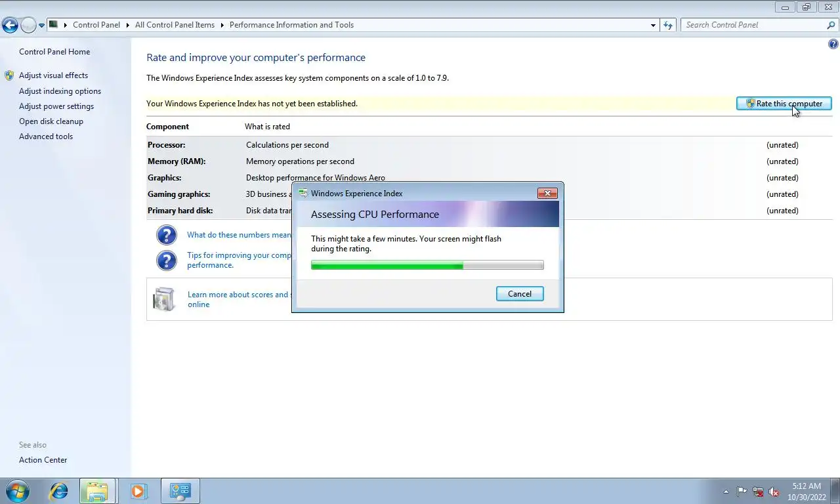This screenshot has height=504, width=840.
Task: Open the recent pages dropdown arrow
Action: pyautogui.click(x=42, y=26)
